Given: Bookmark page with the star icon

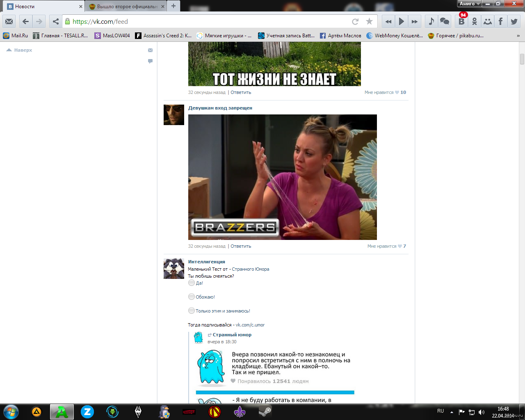Looking at the screenshot, I should pos(369,21).
